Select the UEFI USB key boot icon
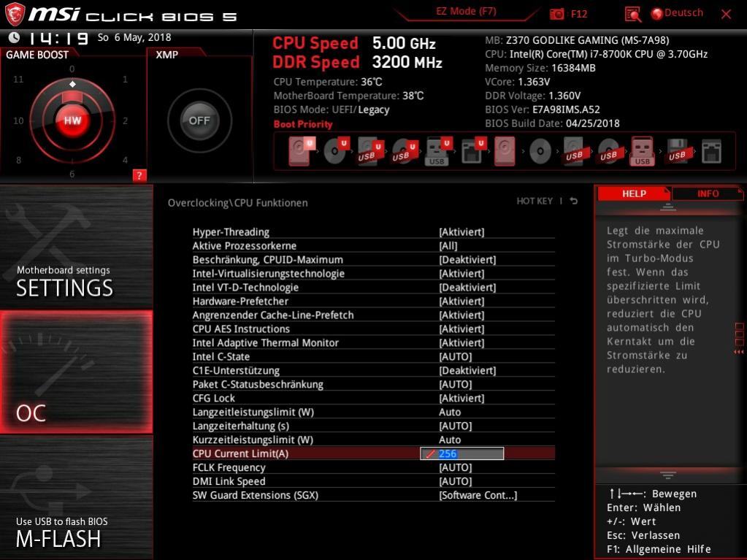747x560 pixels. 438,151
